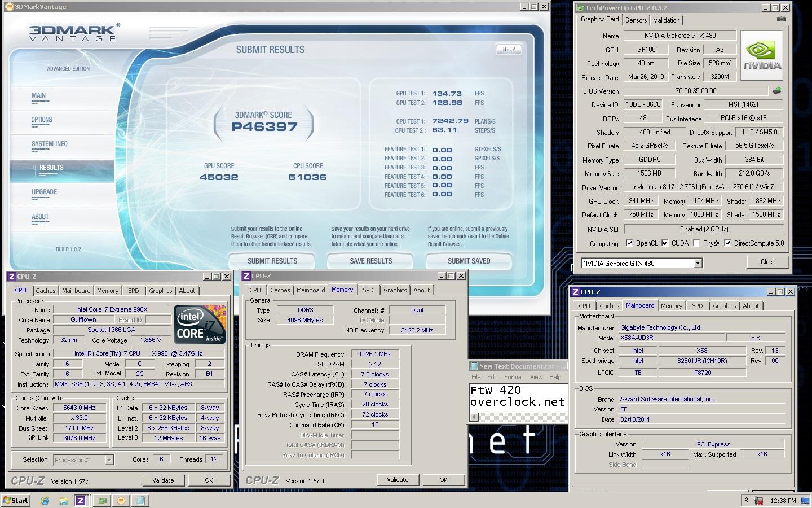Screen dimensions: 812x508
Task: Click the Core Speed value 5643.0 MHz
Action: coord(80,408)
